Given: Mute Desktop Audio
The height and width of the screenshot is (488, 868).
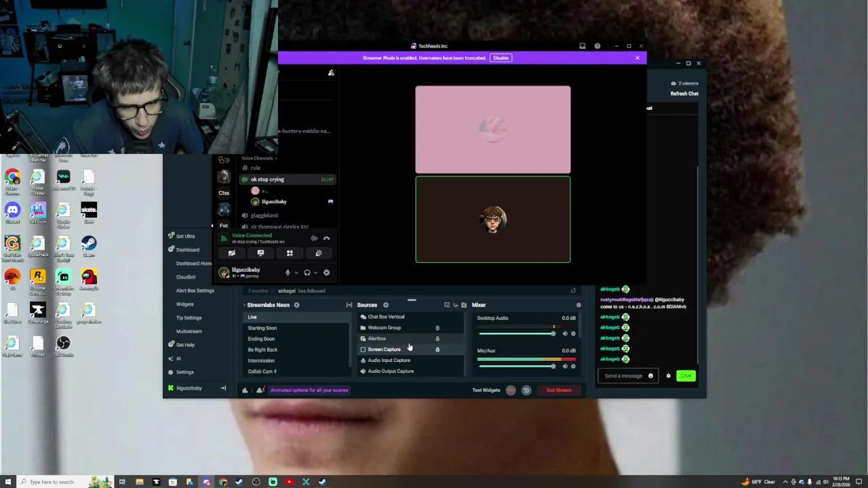Looking at the screenshot, I should tap(565, 333).
